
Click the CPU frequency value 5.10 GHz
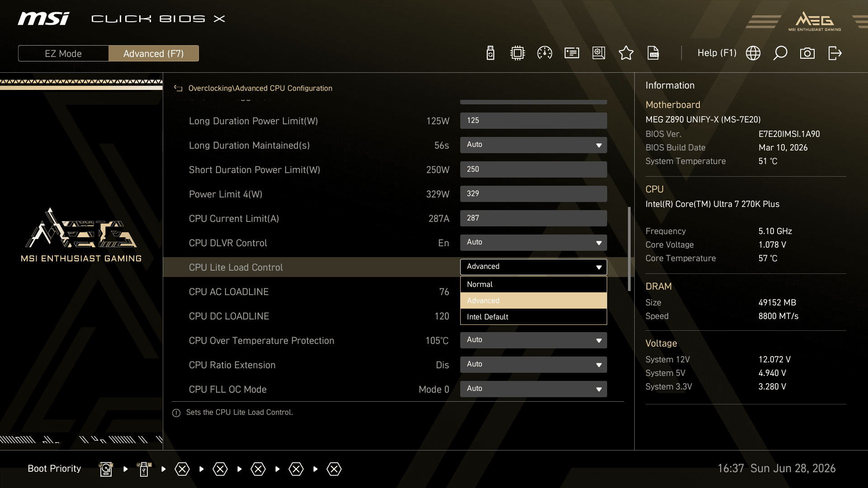tap(775, 231)
